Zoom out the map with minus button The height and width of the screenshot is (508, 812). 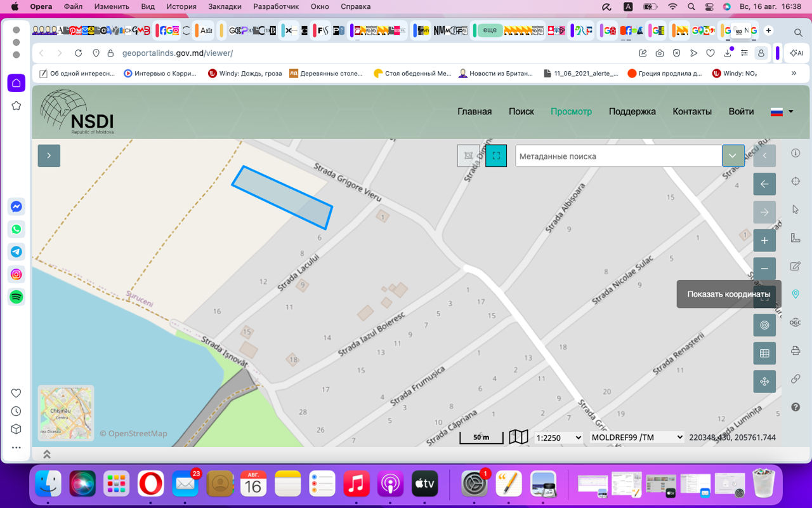pos(764,269)
